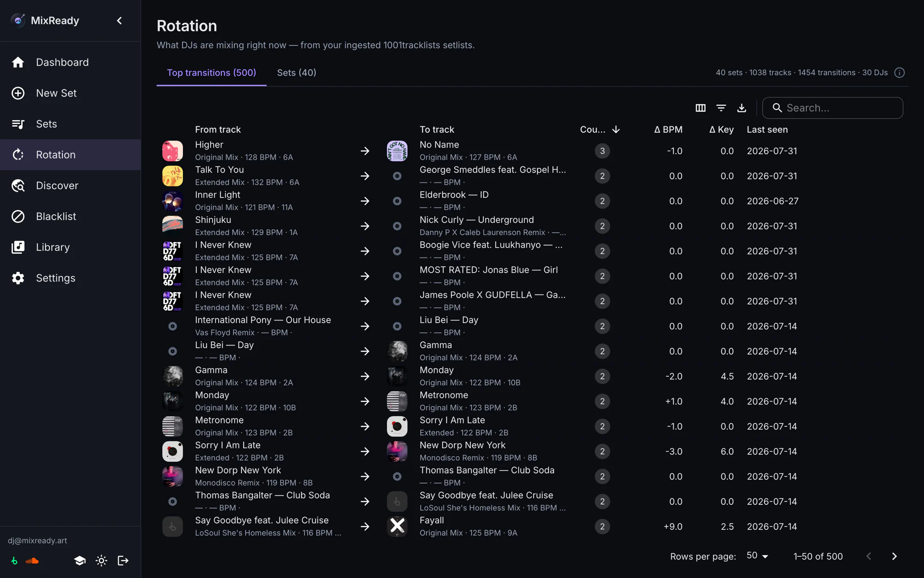924x578 pixels.
Task: Click the export download icon
Action: 742,108
